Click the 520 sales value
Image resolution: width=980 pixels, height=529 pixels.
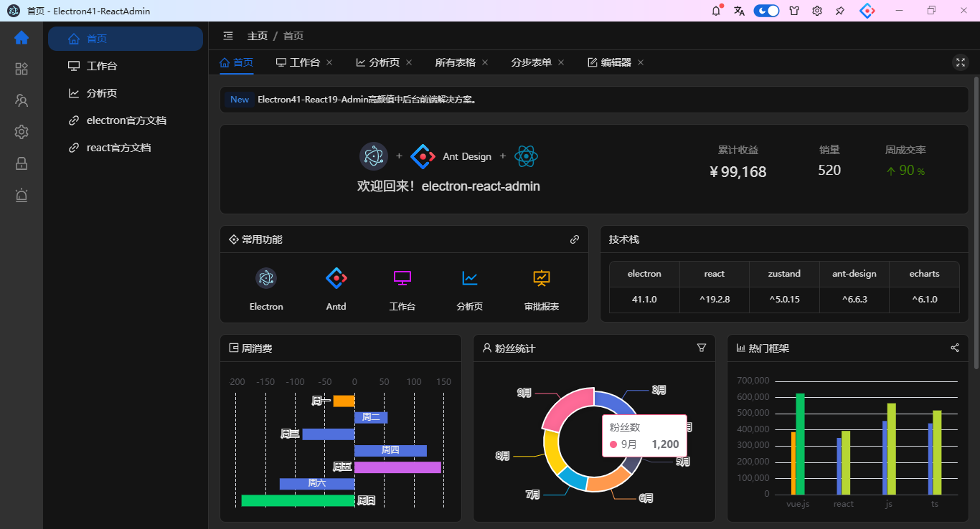pos(829,170)
